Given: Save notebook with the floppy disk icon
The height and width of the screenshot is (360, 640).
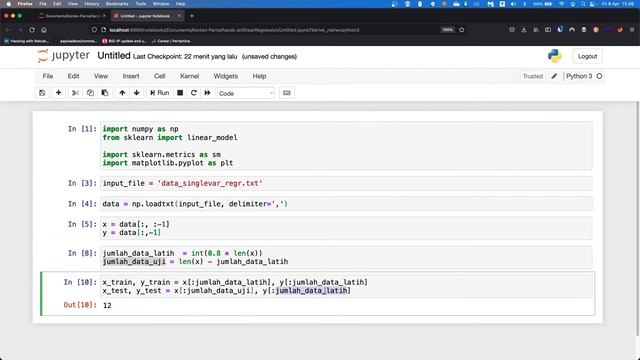Looking at the screenshot, I should coord(42,93).
